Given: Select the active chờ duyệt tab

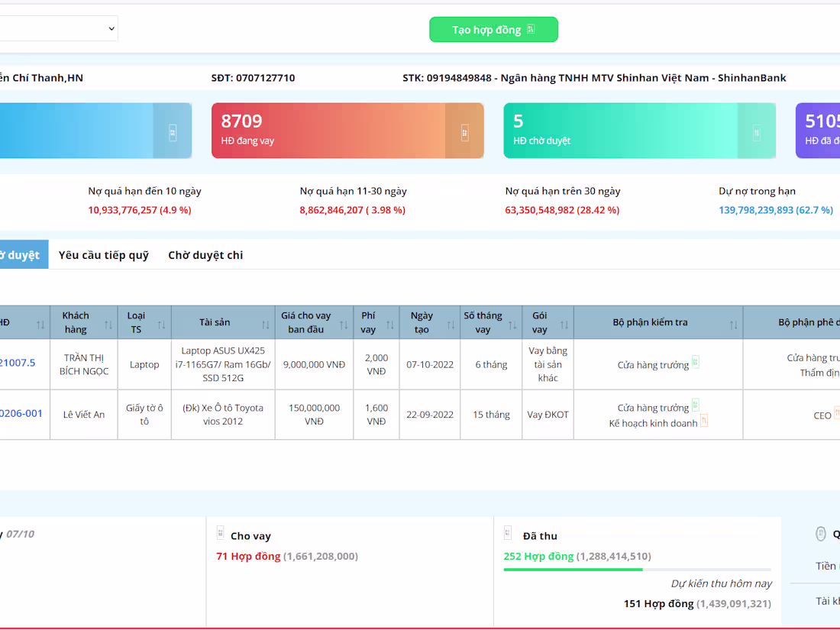Looking at the screenshot, I should tap(23, 254).
